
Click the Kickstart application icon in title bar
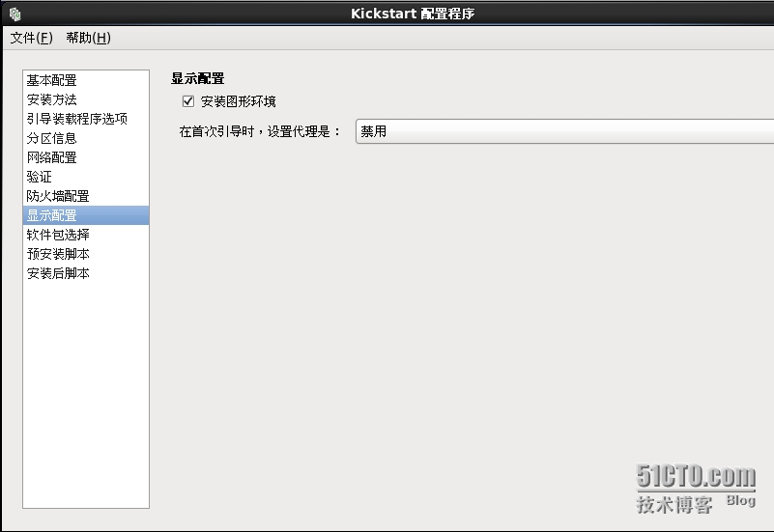[x=14, y=14]
